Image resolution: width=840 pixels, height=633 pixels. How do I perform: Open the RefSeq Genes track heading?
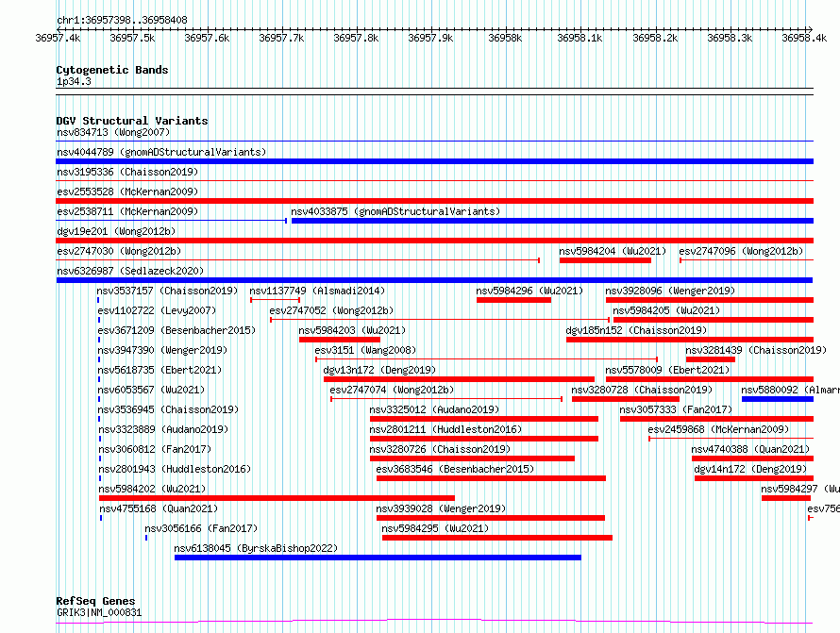95,601
